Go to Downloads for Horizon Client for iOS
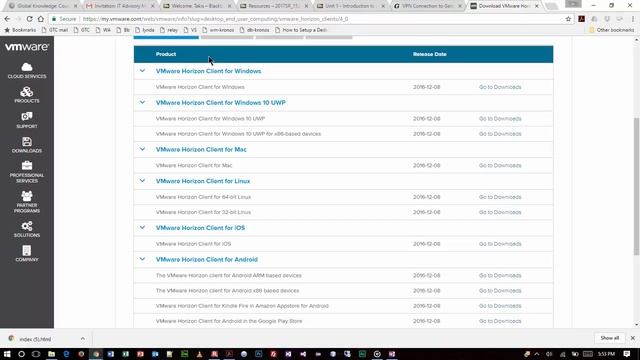640x360 pixels. click(500, 244)
